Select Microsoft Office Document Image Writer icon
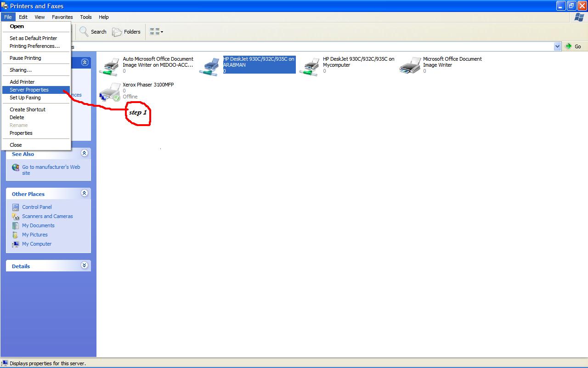 [410, 65]
